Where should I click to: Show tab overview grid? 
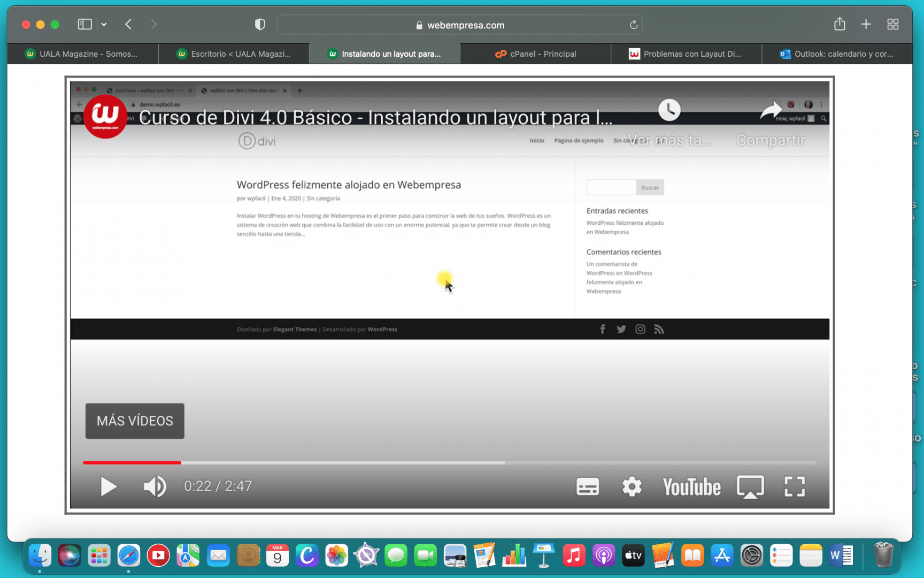[892, 24]
